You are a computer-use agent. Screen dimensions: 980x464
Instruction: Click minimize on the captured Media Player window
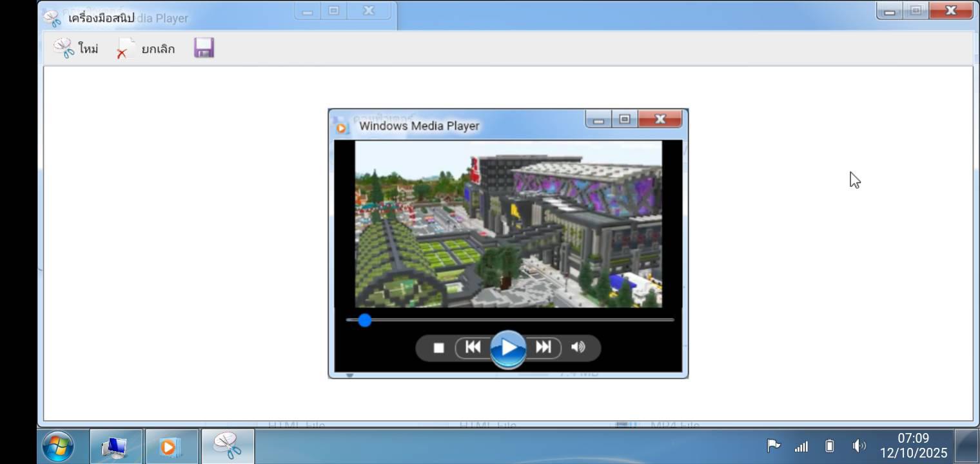coord(598,119)
